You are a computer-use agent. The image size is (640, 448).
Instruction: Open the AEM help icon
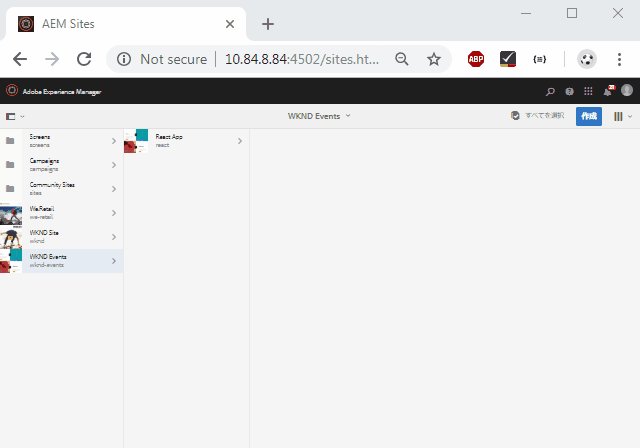coord(569,91)
